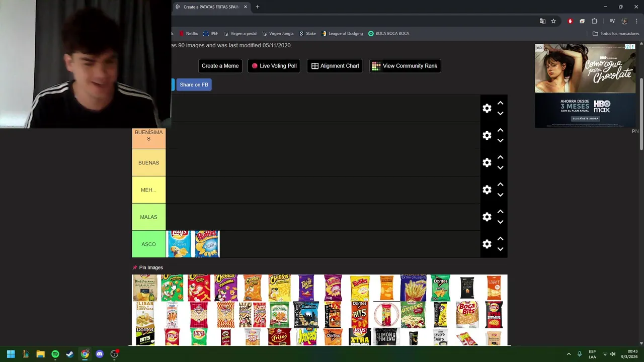644x362 pixels.
Task: Open Discord from the taskbar
Action: click(100, 354)
